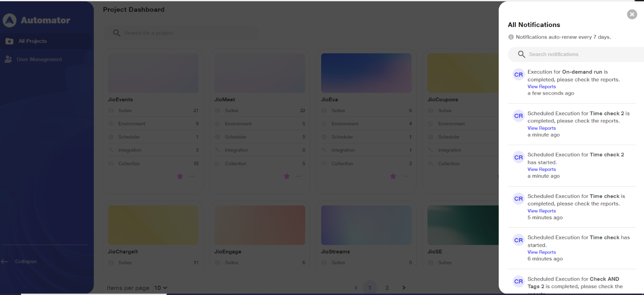Click Collection row in JioEva card
644x295 pixels.
click(367, 164)
